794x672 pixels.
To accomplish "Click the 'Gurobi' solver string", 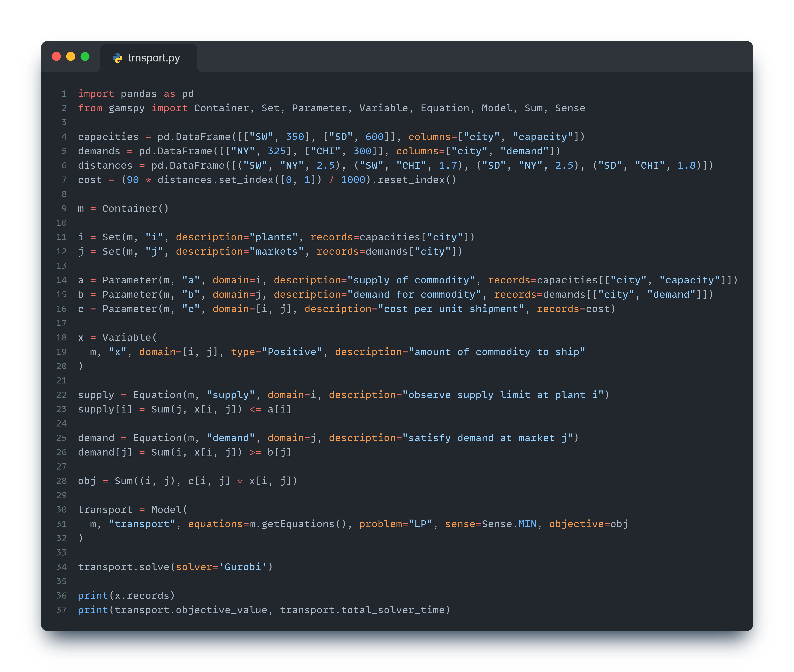I will (243, 567).
